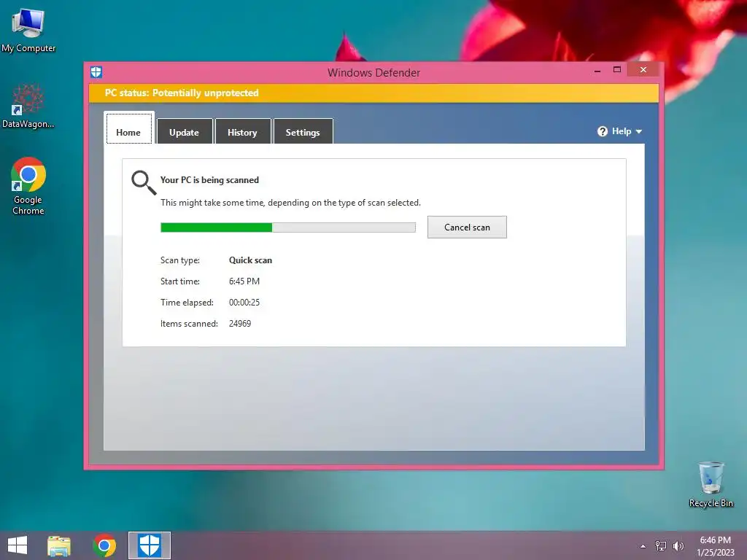
Task: Open File Explorer from the taskbar
Action: (x=59, y=545)
